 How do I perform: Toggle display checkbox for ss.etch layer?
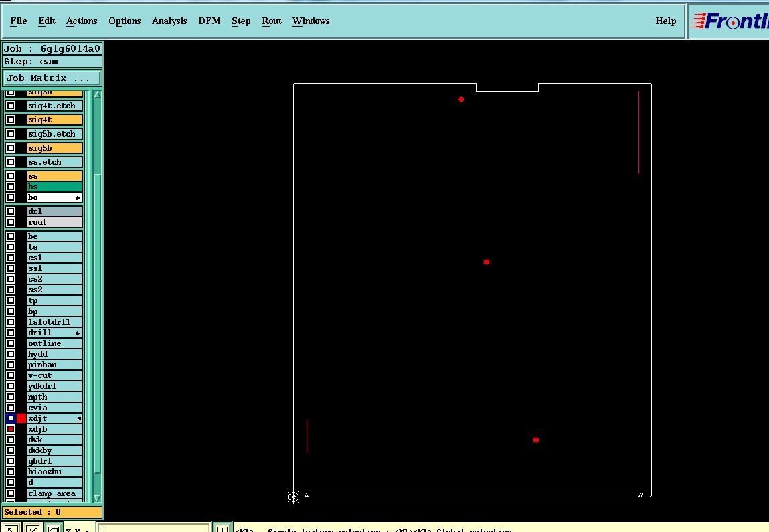[10, 162]
